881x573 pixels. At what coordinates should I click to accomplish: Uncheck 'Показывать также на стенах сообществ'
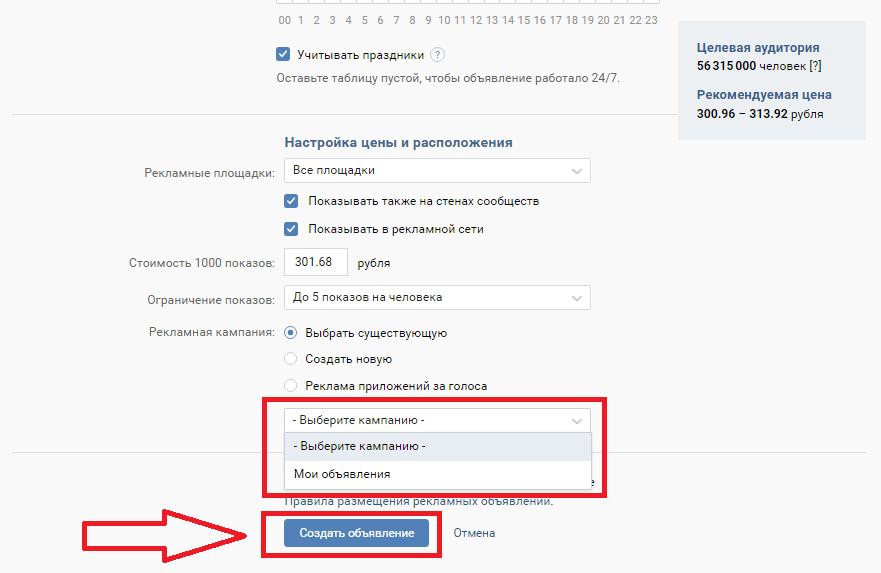click(x=291, y=201)
